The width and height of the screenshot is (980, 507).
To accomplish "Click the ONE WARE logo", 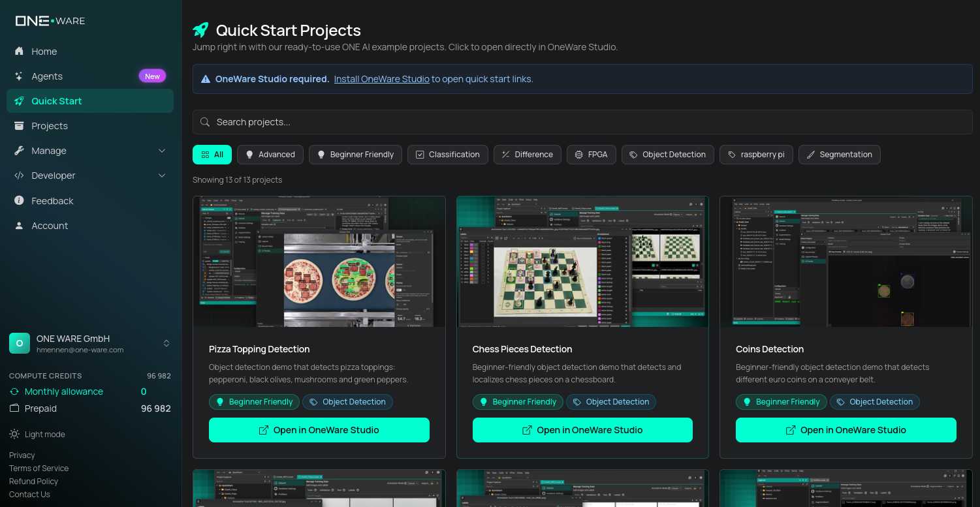I will [x=50, y=21].
